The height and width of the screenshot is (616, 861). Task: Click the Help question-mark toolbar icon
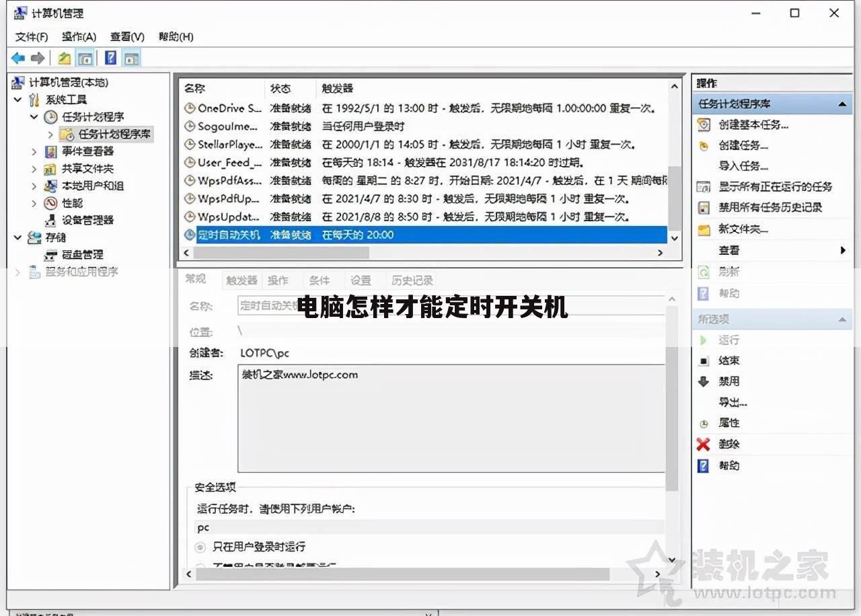coord(110,58)
